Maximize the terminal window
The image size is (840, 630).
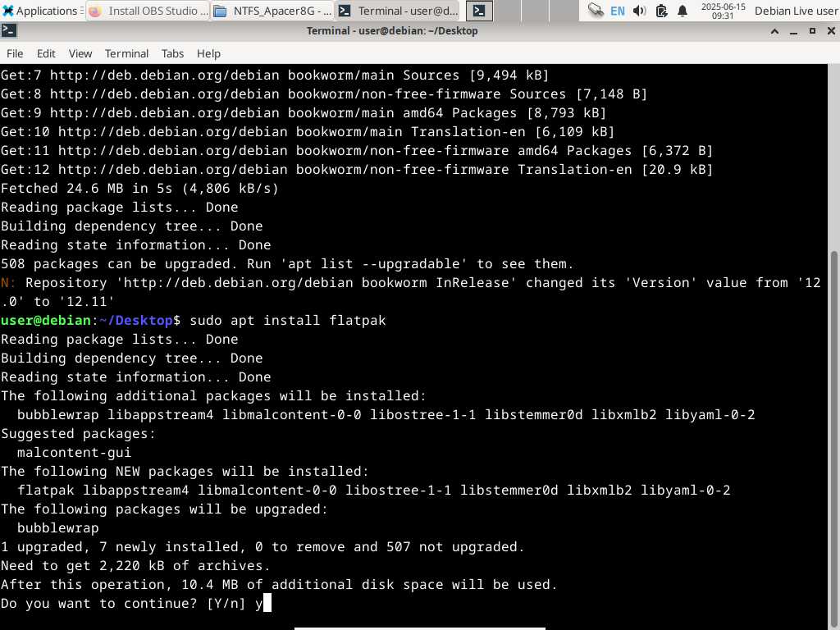tap(812, 31)
